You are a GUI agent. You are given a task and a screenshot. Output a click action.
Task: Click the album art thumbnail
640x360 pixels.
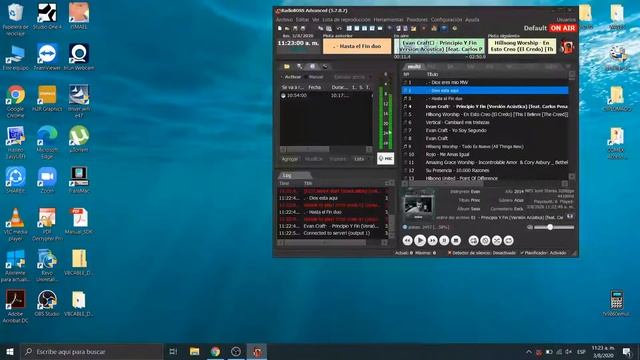[x=418, y=205]
